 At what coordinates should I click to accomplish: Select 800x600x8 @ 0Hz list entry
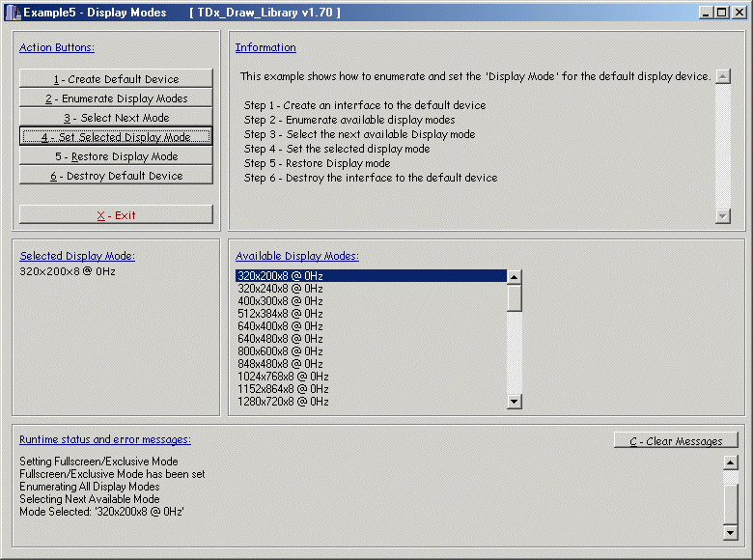click(x=280, y=351)
